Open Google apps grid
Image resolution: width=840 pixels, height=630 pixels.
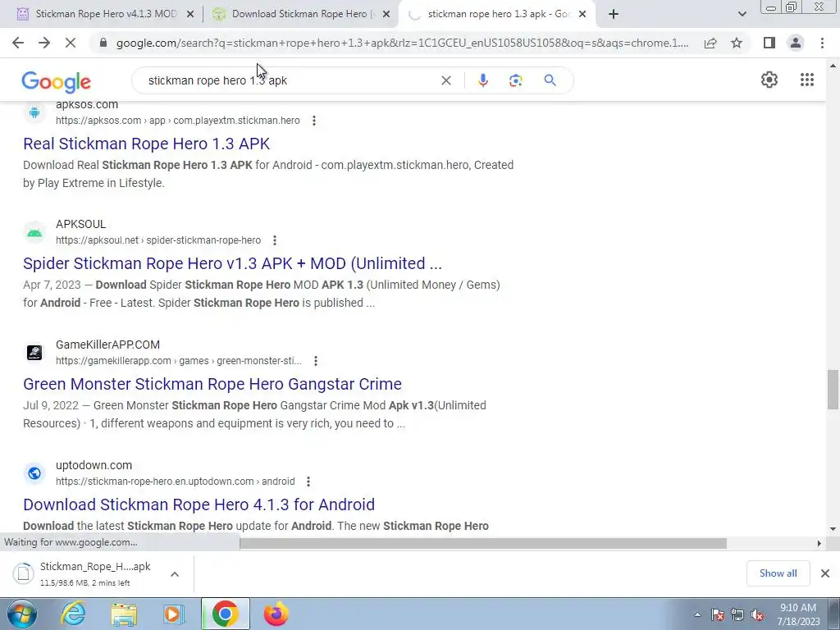point(807,80)
